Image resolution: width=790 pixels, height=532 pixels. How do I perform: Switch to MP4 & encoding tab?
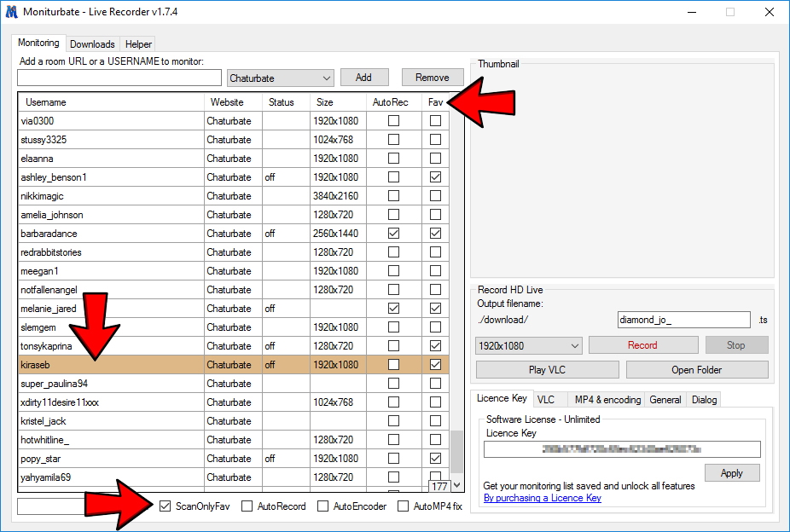coord(607,400)
